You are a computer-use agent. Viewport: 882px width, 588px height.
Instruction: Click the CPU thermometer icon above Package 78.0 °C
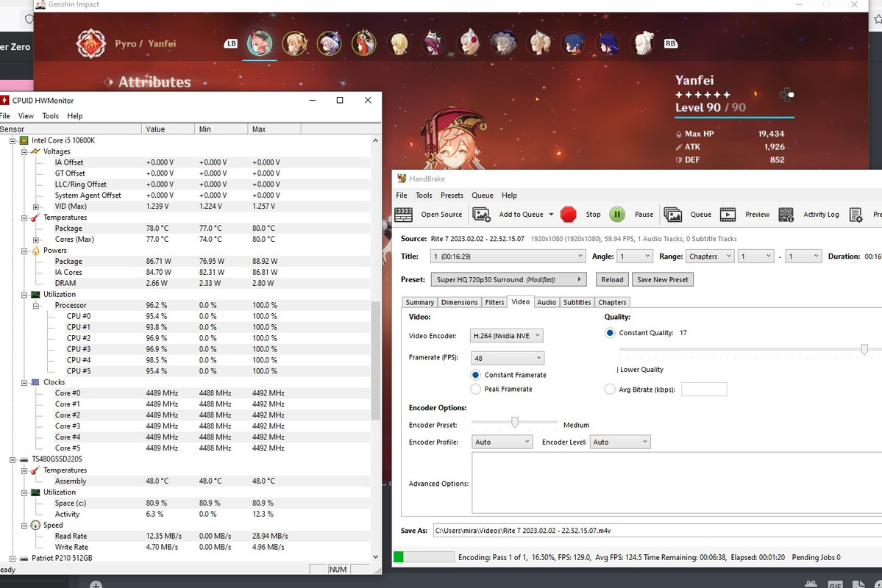click(35, 217)
